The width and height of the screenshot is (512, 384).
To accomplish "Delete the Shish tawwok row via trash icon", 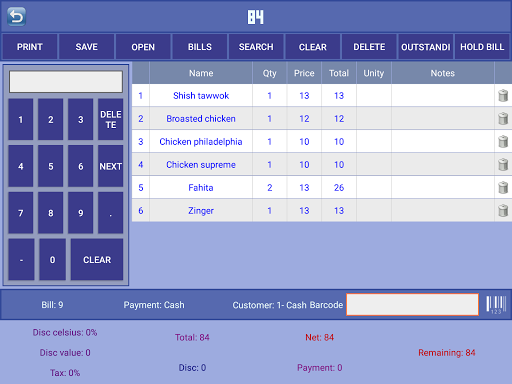I will coord(503,96).
